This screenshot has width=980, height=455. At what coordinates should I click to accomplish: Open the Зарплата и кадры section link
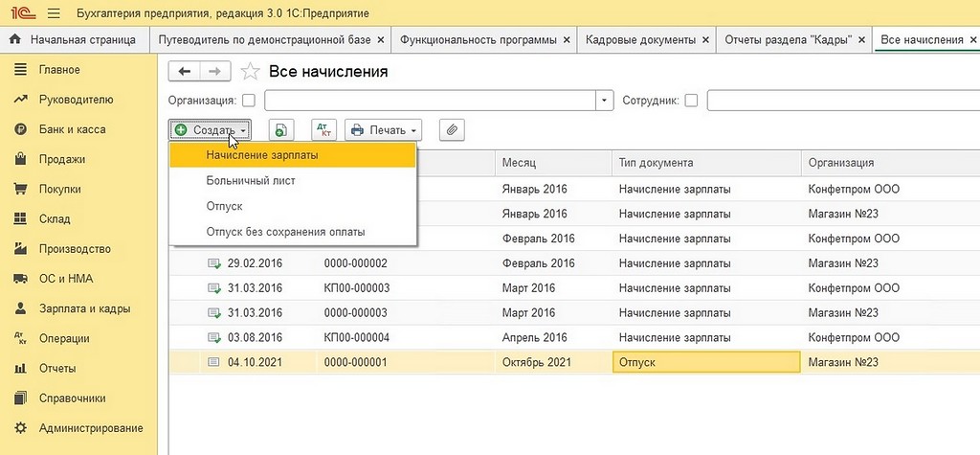(84, 308)
